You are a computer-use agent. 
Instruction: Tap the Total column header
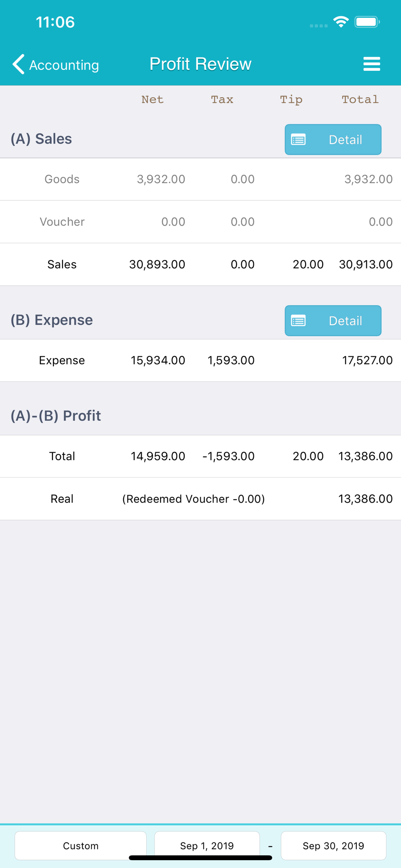pyautogui.click(x=360, y=99)
